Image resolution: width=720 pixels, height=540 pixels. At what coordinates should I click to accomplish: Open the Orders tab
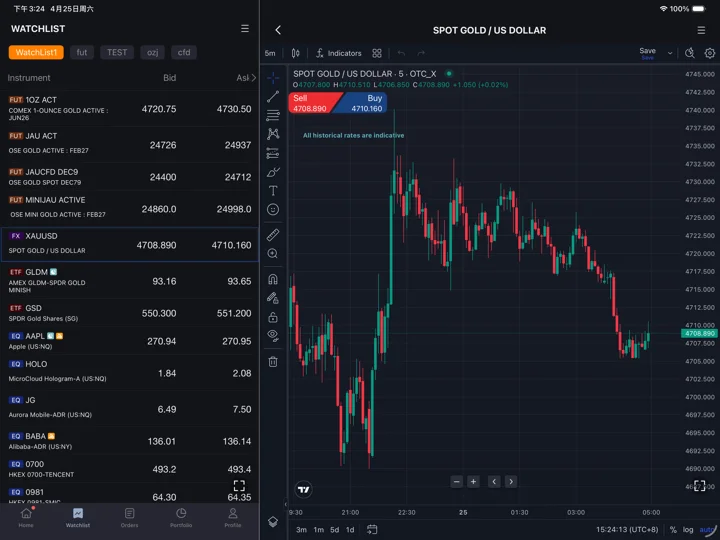(129, 518)
